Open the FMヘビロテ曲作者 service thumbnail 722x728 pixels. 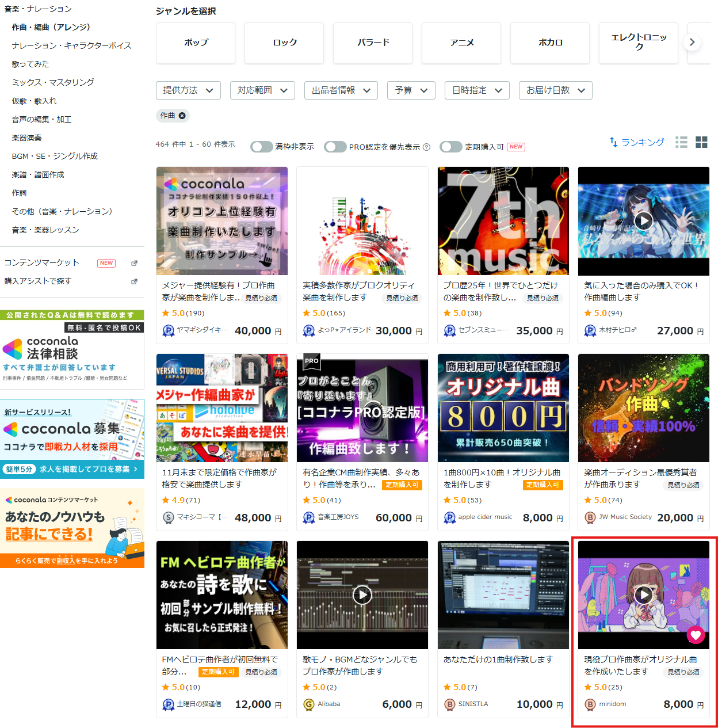click(x=222, y=595)
